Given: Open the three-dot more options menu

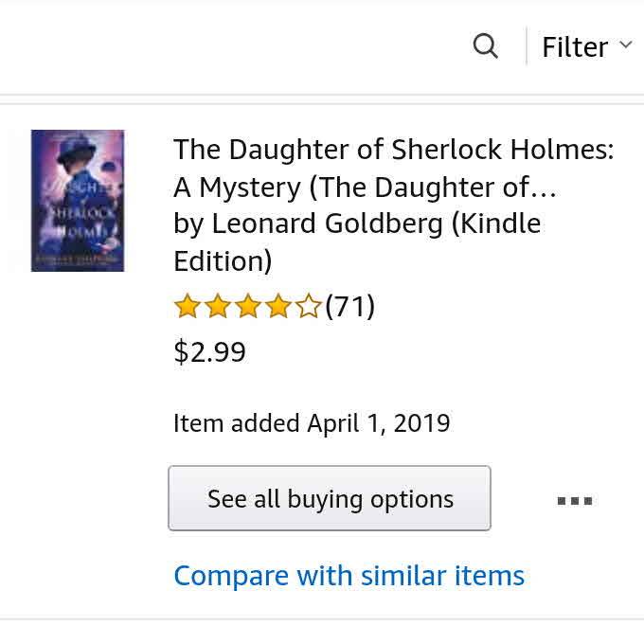Looking at the screenshot, I should click(574, 500).
